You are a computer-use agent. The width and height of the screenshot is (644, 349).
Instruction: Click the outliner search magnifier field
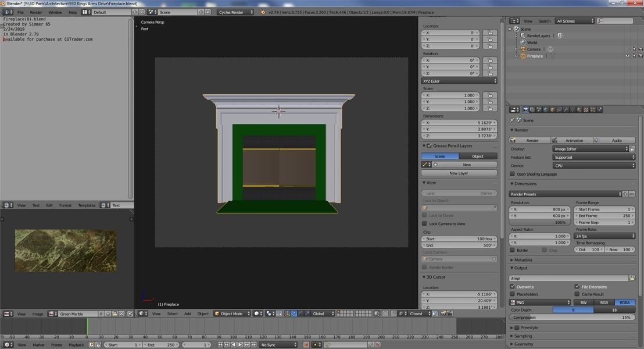tap(615, 20)
